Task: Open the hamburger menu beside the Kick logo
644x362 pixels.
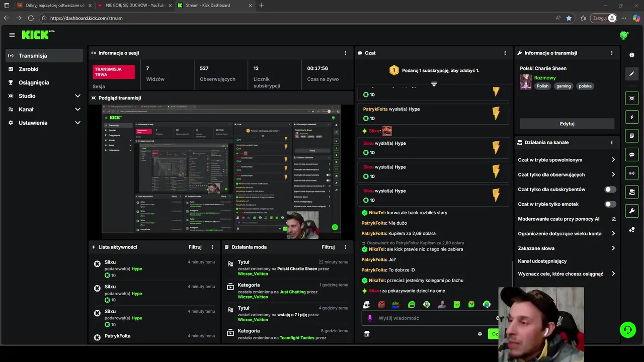Action: click(x=12, y=35)
